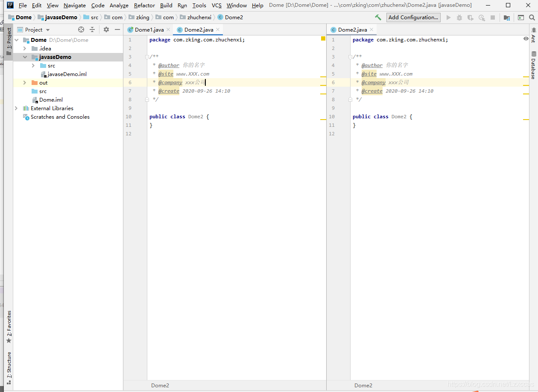Viewport: 538px width, 392px height.
Task: Open the Database tool window
Action: coord(533,65)
